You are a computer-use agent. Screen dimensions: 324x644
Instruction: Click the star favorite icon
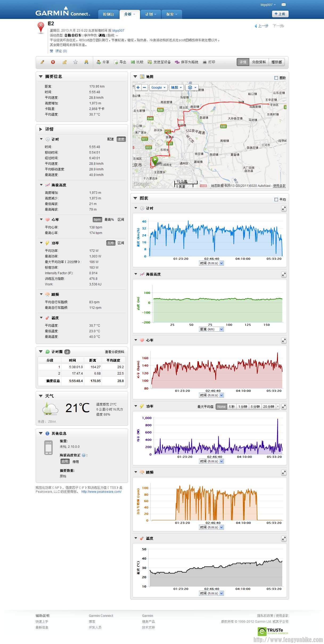[x=76, y=62]
